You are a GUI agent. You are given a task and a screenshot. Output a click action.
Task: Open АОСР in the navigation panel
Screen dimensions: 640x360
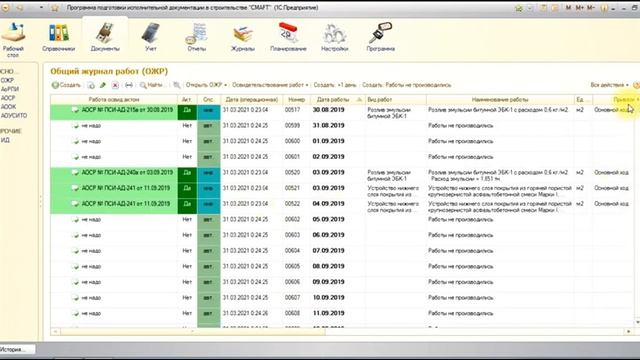(x=8, y=98)
